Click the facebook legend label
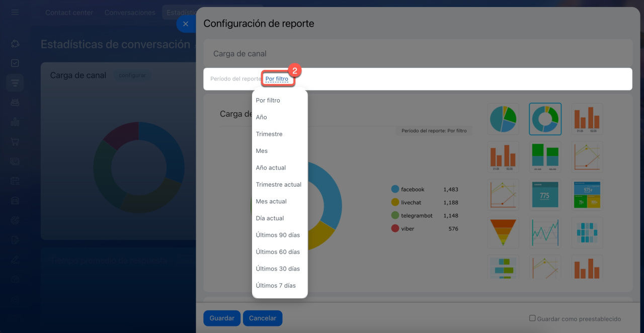Image resolution: width=644 pixels, height=333 pixels. 413,190
